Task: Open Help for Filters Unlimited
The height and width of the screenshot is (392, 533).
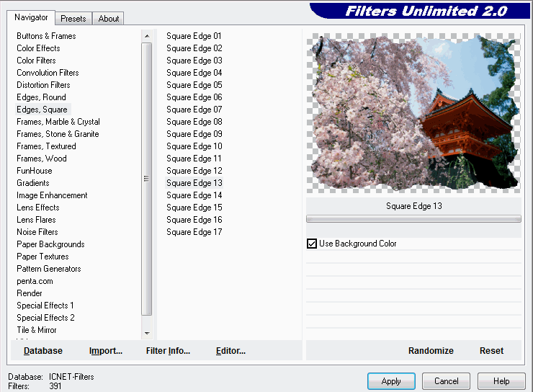Action: click(501, 381)
